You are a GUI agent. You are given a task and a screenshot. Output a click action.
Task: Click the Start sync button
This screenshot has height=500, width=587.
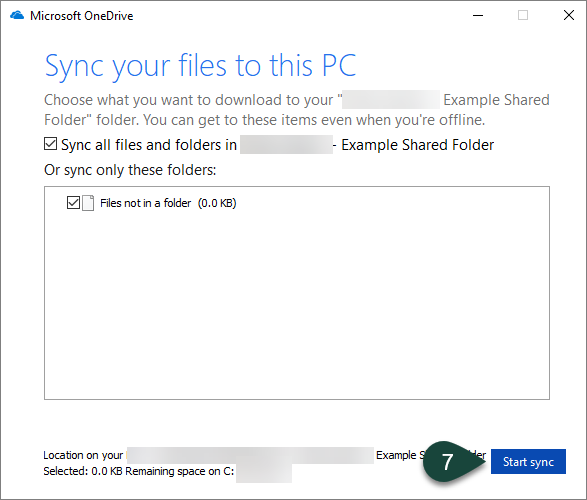pyautogui.click(x=528, y=461)
